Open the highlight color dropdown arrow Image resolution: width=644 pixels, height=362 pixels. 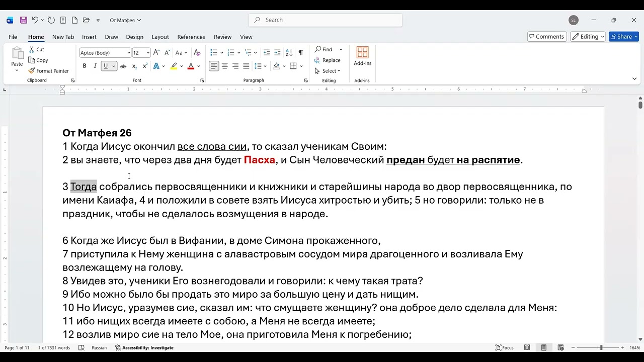coord(181,66)
